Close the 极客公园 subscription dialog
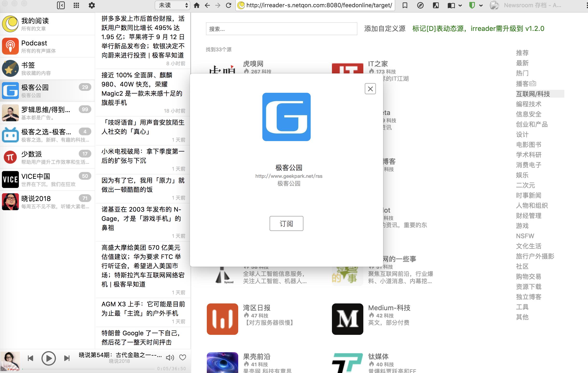The width and height of the screenshot is (588, 373). tap(370, 89)
